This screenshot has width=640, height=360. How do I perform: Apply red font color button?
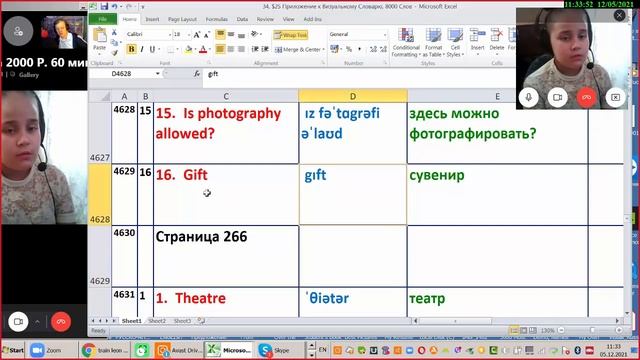pyautogui.click(x=203, y=49)
